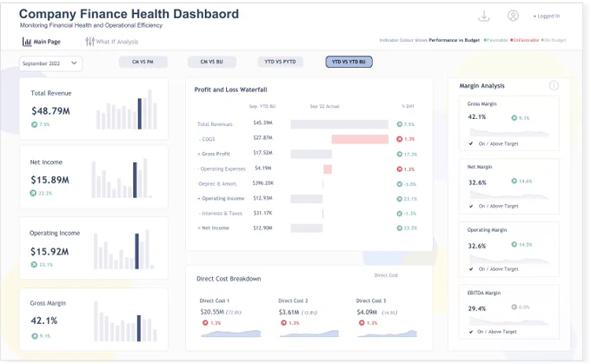Viewport: 591px width, 364px height.
Task: Click Gross Margin On / Above Target checkmark
Action: click(x=471, y=143)
